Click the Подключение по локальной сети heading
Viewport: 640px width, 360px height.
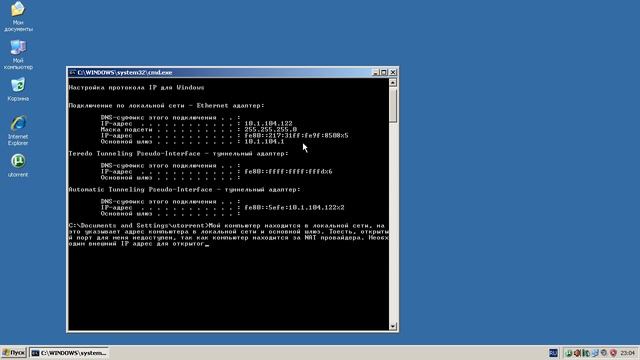click(166, 105)
